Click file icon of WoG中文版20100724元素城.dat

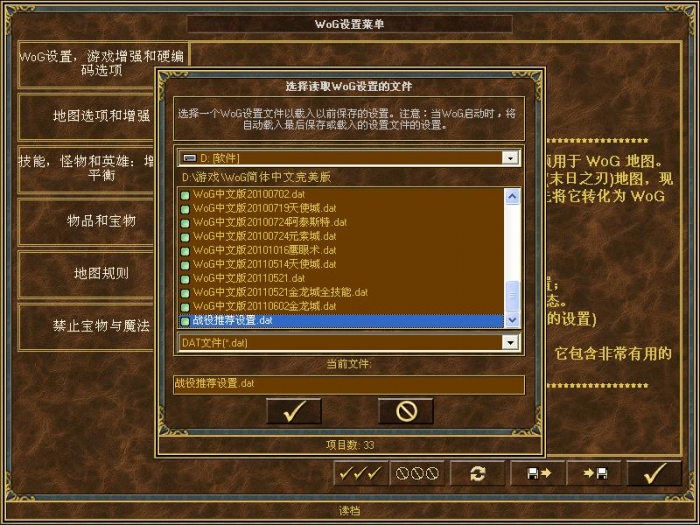tap(185, 237)
